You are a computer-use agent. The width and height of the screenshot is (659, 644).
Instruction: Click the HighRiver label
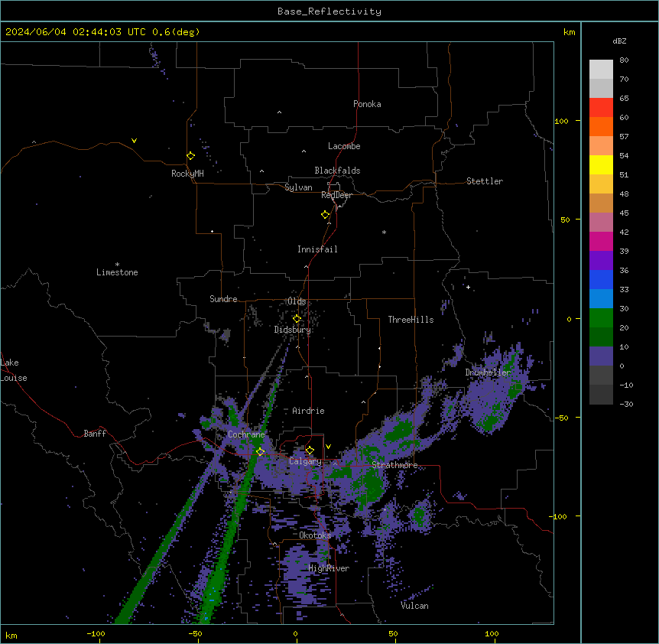point(329,568)
